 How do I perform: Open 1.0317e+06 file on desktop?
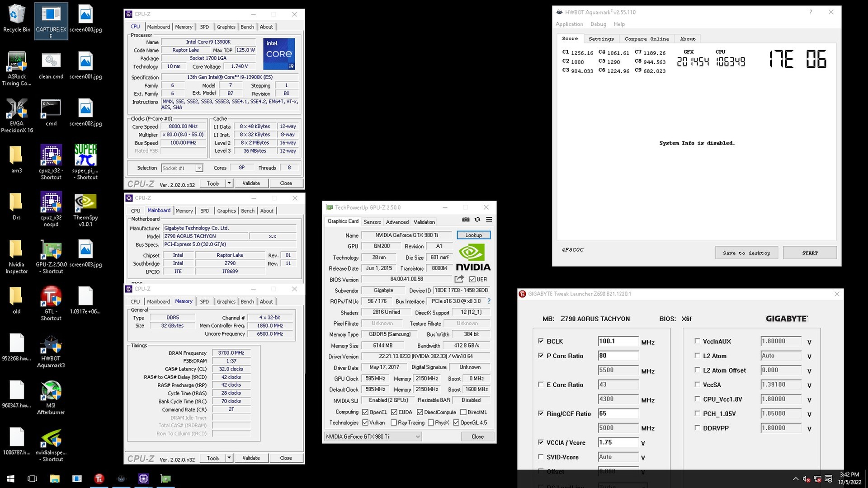(x=85, y=301)
